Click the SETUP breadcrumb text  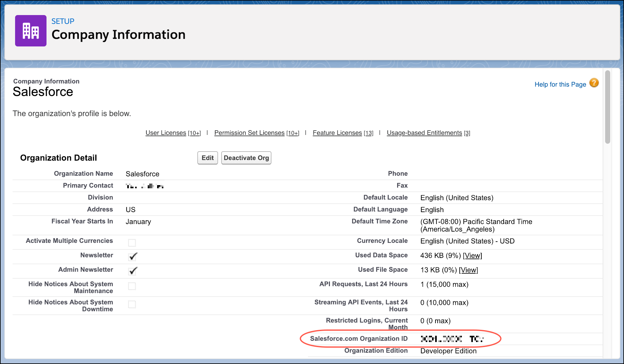pyautogui.click(x=63, y=21)
